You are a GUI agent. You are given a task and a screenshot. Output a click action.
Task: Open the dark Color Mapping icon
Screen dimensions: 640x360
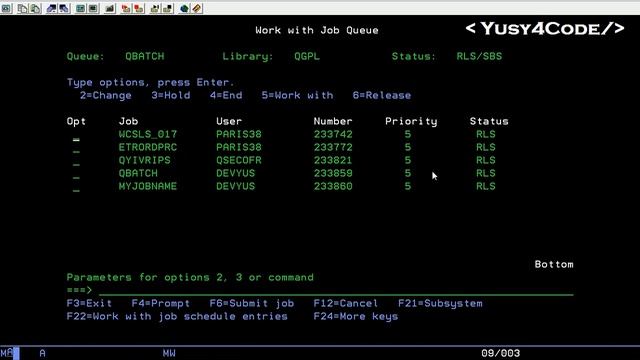93,8
